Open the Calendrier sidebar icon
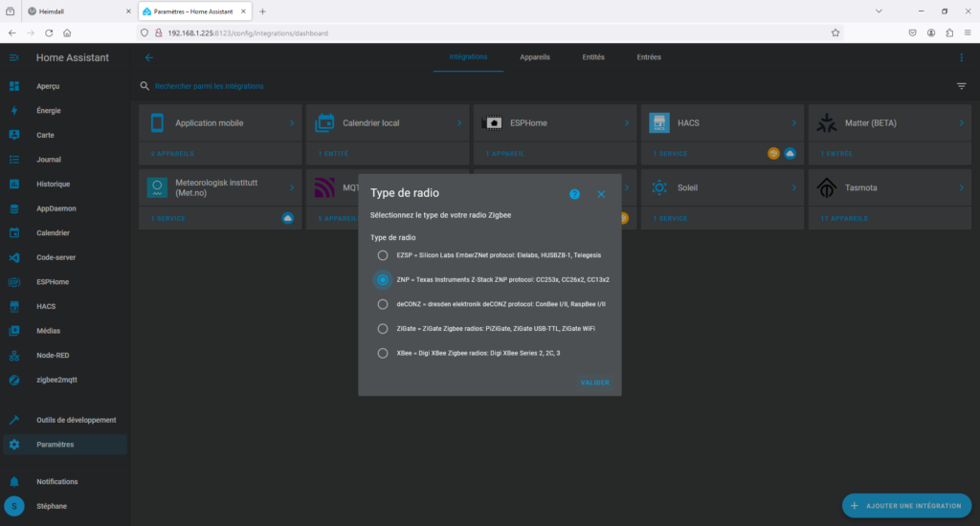The image size is (980, 526). pos(13,233)
